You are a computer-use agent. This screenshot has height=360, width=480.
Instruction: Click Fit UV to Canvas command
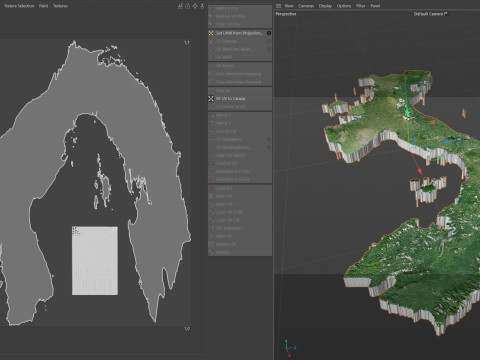(240, 99)
